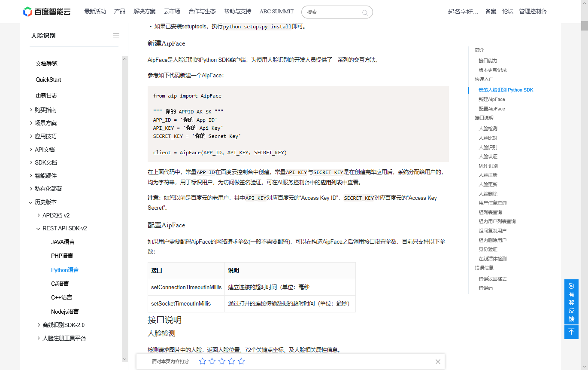Click the back-to-top arrow button

click(x=571, y=332)
